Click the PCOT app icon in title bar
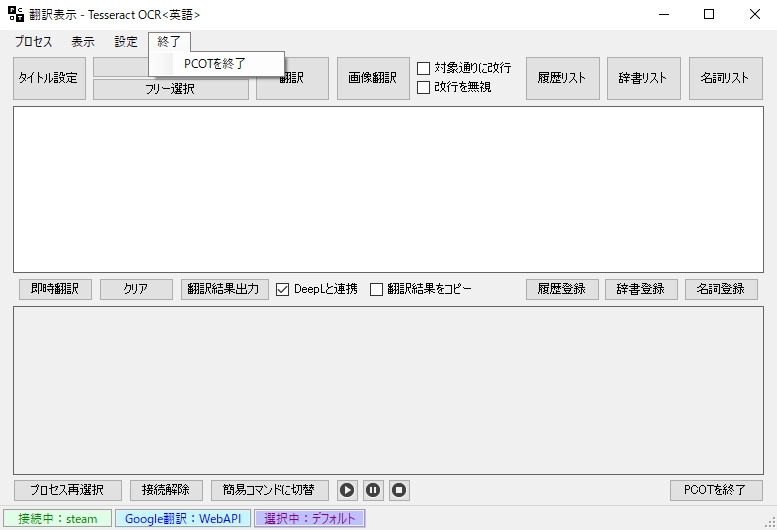Viewport: 777px width, 530px height. pos(16,14)
